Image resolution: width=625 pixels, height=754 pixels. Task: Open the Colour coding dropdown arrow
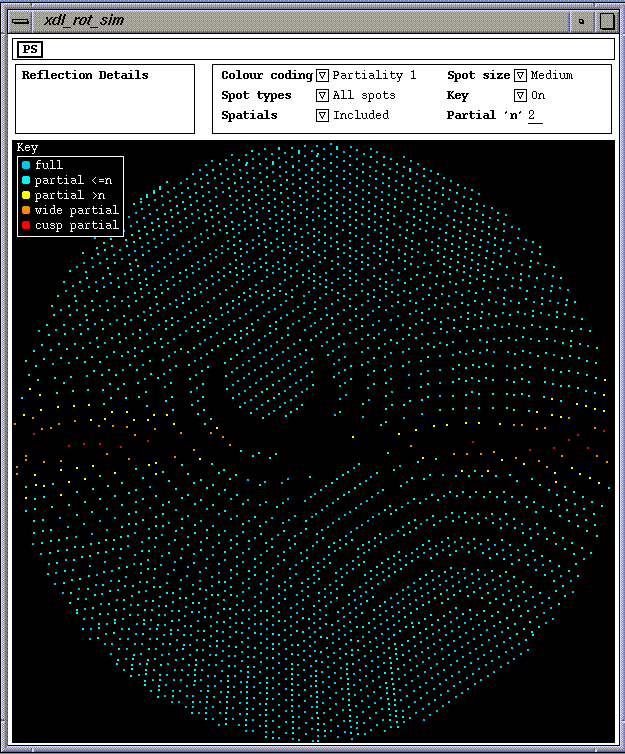[x=322, y=76]
